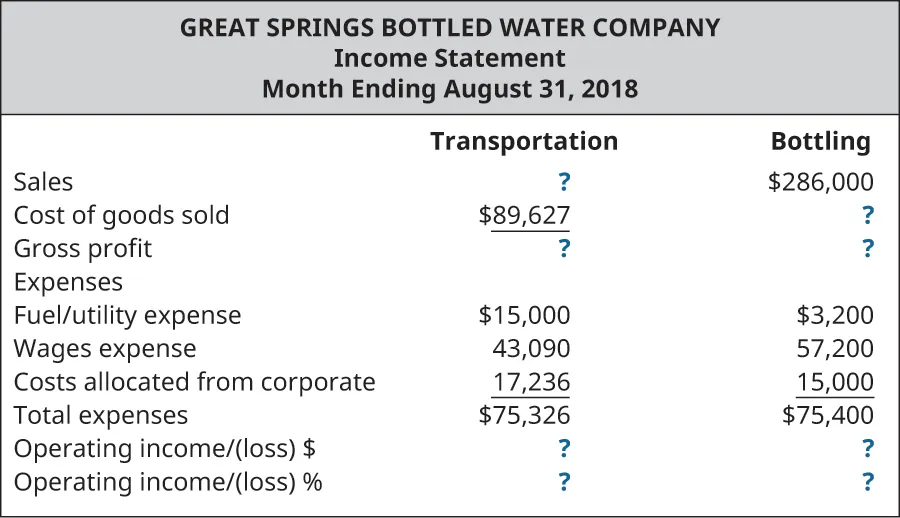Click the Transportation Sales question mark
This screenshot has width=900, height=518.
(564, 182)
